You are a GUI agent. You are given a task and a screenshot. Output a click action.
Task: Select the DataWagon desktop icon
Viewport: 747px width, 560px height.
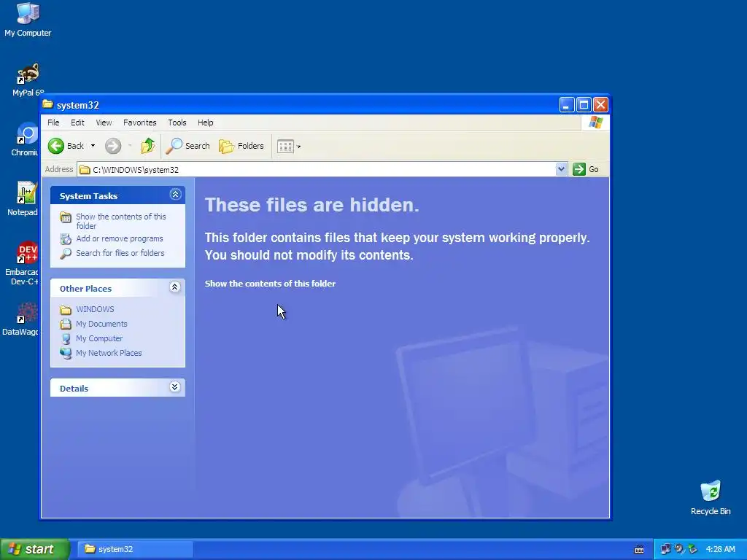[21, 319]
